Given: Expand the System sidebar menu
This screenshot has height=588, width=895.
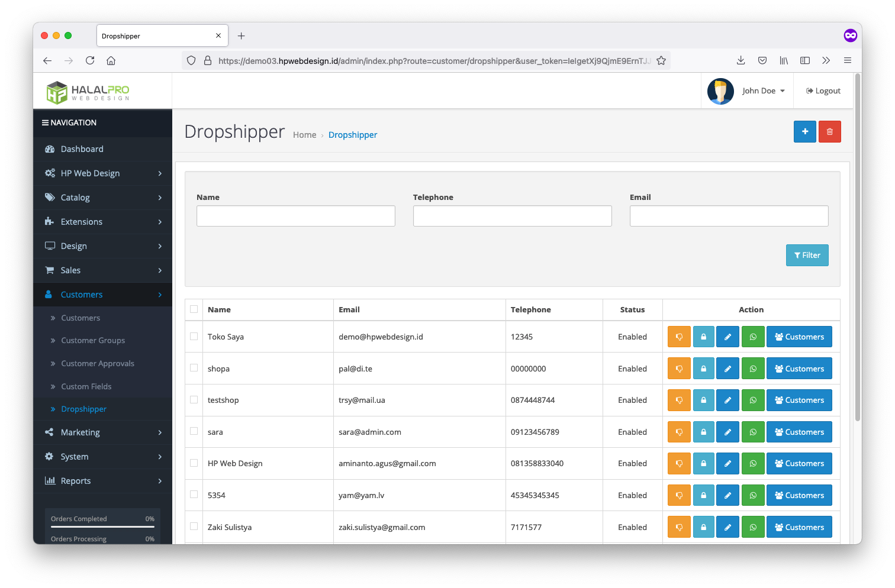Looking at the screenshot, I should [103, 457].
